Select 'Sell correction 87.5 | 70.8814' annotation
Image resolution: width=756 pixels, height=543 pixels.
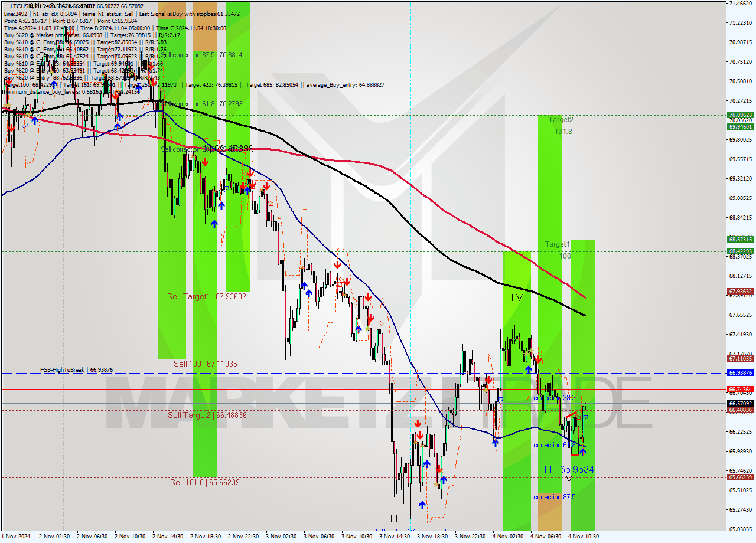tap(201, 55)
